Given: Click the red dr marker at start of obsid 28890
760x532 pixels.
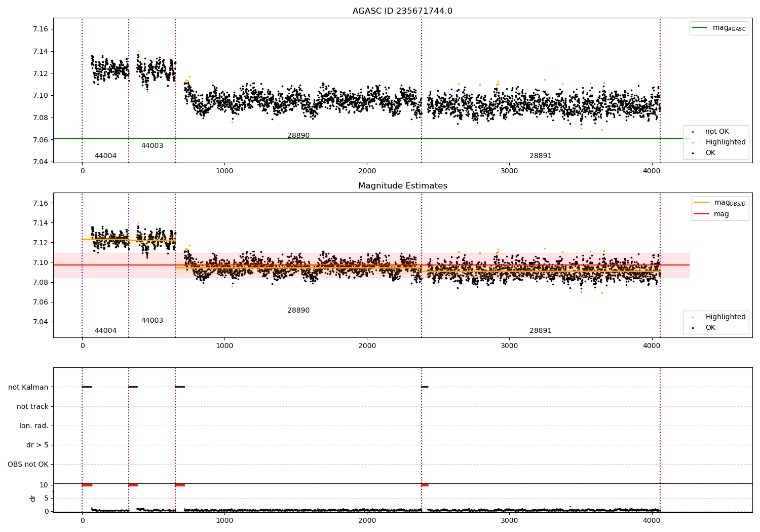Looking at the screenshot, I should pos(180,485).
